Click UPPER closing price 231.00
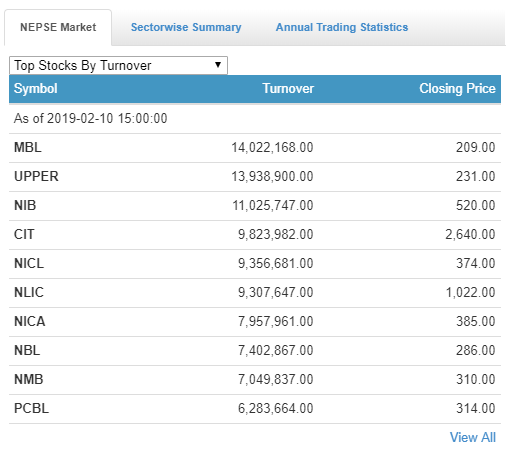510x453 pixels. point(476,176)
